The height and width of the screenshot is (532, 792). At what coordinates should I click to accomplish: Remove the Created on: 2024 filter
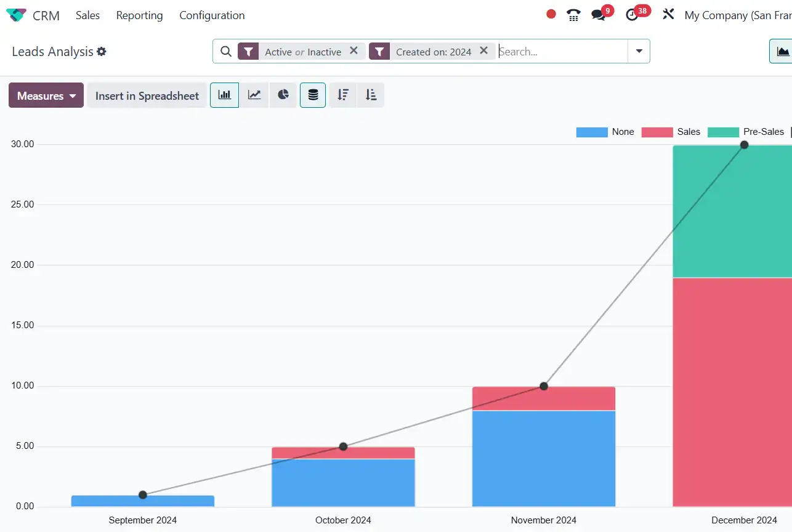click(x=483, y=51)
